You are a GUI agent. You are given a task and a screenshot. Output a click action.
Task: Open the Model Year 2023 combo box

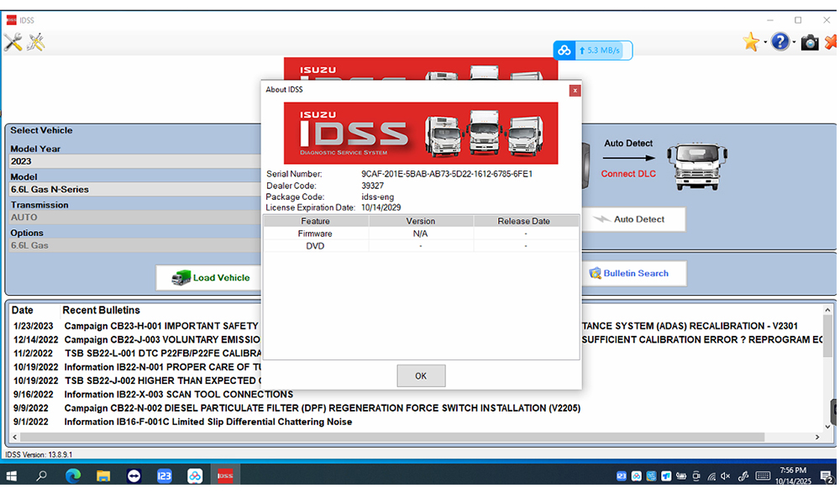coord(134,161)
